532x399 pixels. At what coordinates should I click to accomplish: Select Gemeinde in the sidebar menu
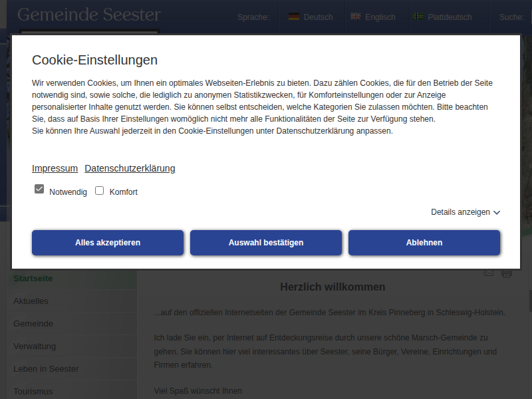33,324
